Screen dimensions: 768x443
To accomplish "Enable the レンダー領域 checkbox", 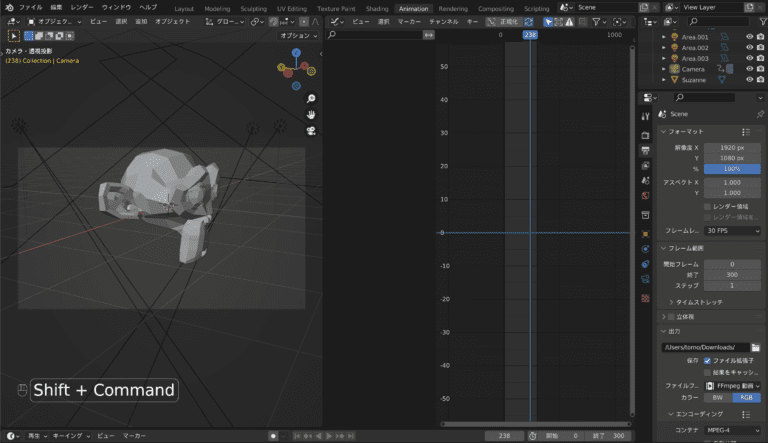I will pyautogui.click(x=707, y=206).
